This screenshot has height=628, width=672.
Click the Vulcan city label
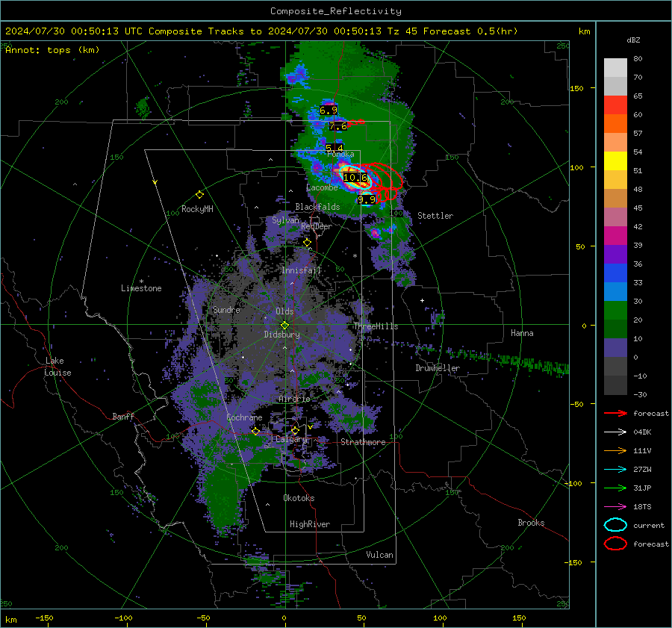[379, 555]
